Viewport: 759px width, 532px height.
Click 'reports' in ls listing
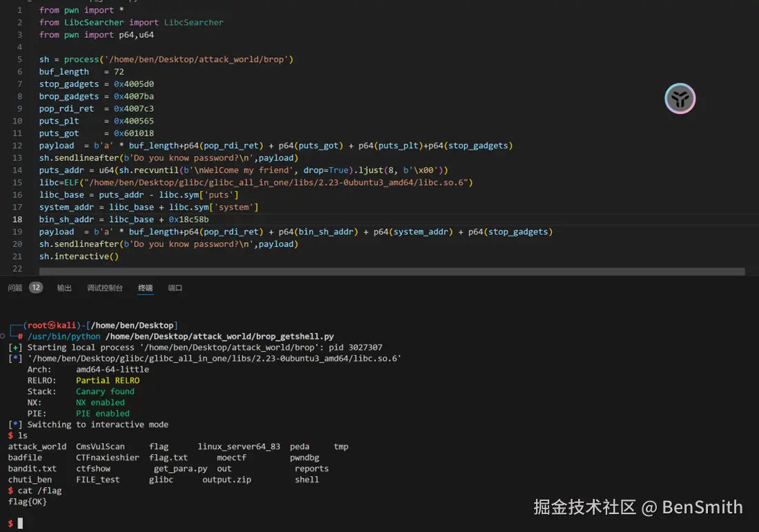tap(312, 469)
